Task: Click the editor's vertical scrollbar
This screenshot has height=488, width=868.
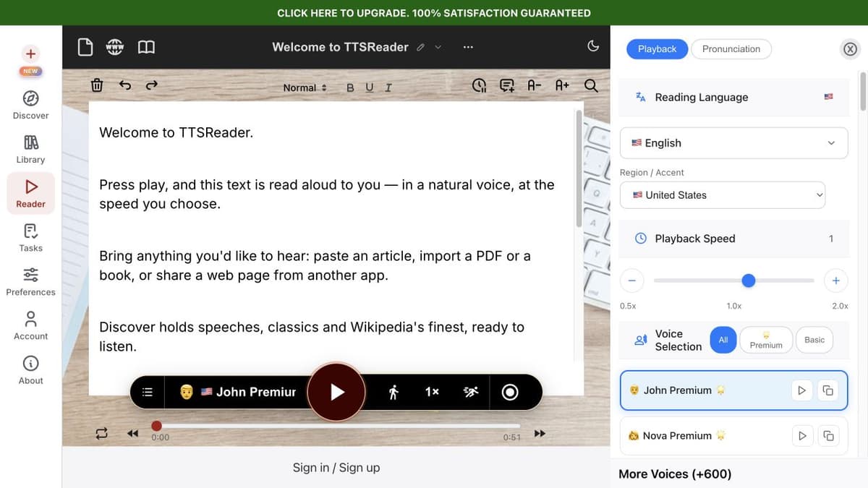Action: tap(579, 170)
